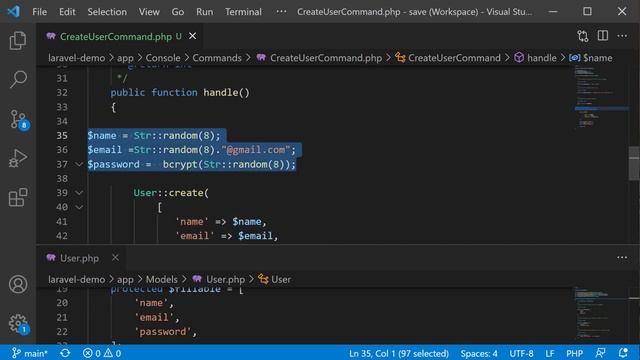Open the Search view in activity bar
Image resolution: width=640 pixels, height=360 pixels.
click(x=18, y=79)
